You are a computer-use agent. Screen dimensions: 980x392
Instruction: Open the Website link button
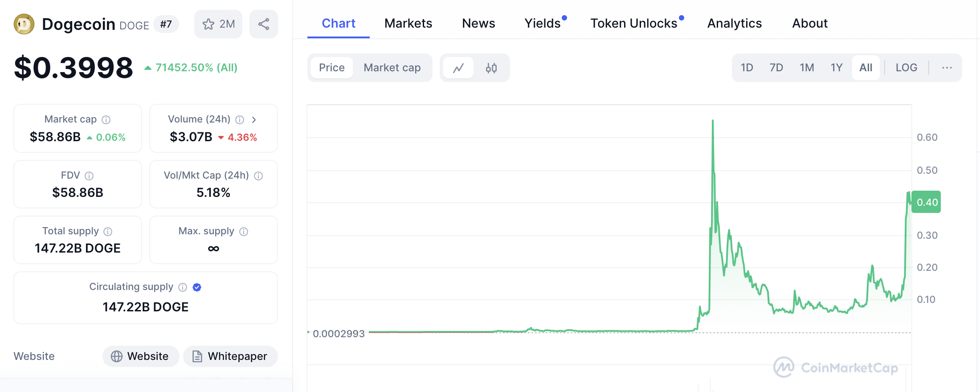coord(141,356)
